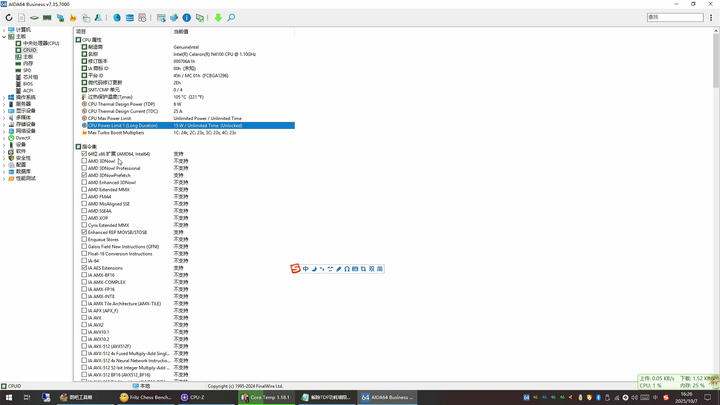Viewport: 720px width, 405px height.
Task: Click the refresh icon in toolbar
Action: (9, 17)
